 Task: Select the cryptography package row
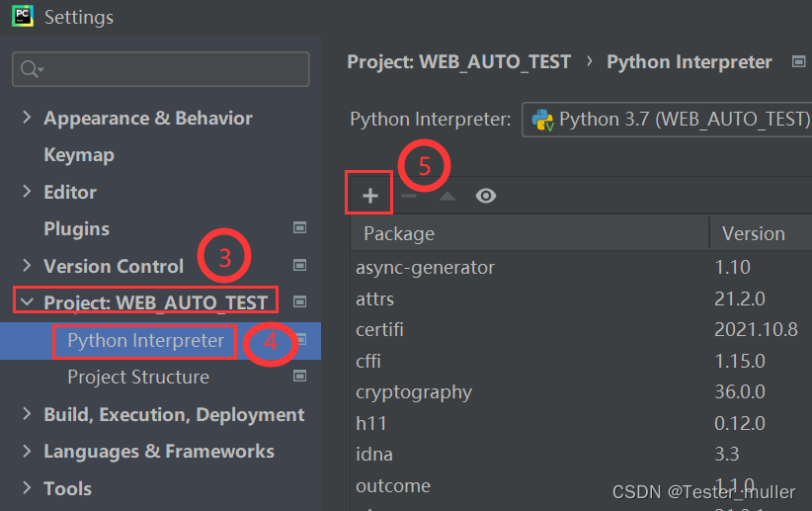(x=414, y=391)
